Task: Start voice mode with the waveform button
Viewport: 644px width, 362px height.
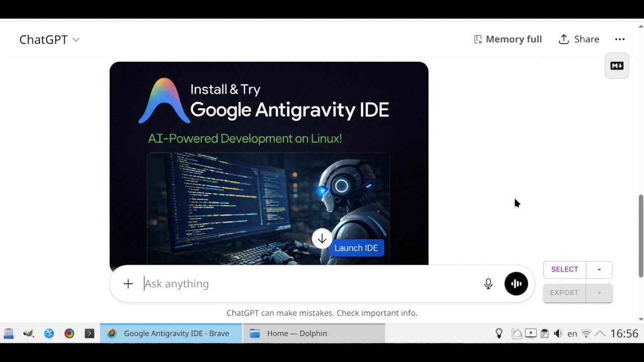Action: (x=516, y=284)
